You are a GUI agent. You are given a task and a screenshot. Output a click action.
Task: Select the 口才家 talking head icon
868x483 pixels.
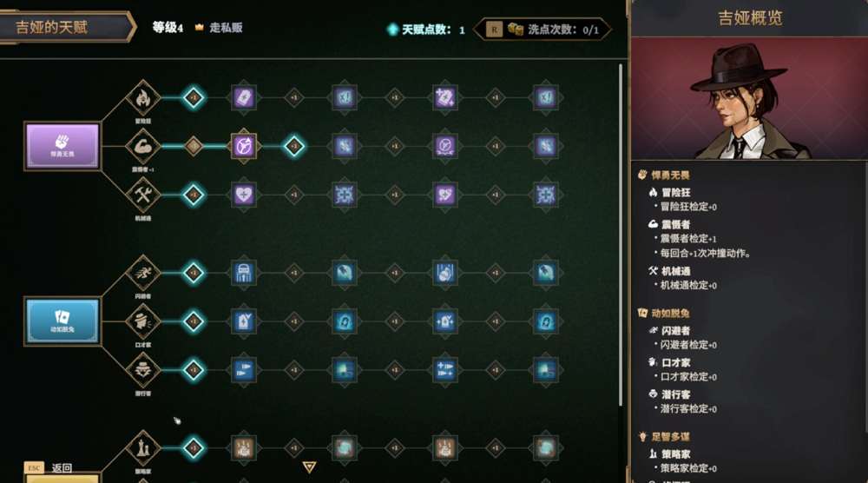point(143,321)
